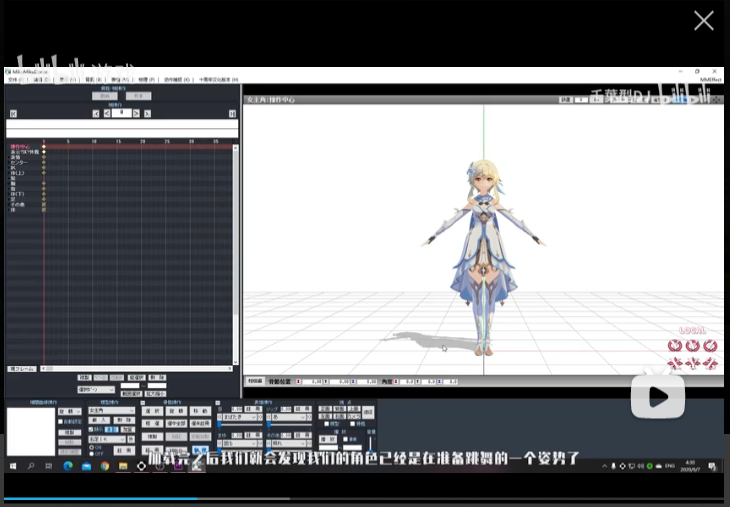The image size is (730, 507).
Task: Step forward one frame
Action: tap(136, 114)
